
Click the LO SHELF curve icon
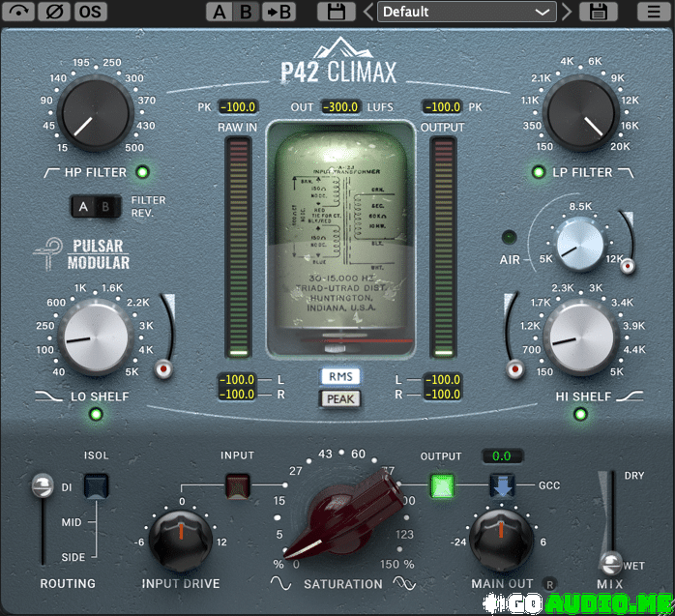48,396
